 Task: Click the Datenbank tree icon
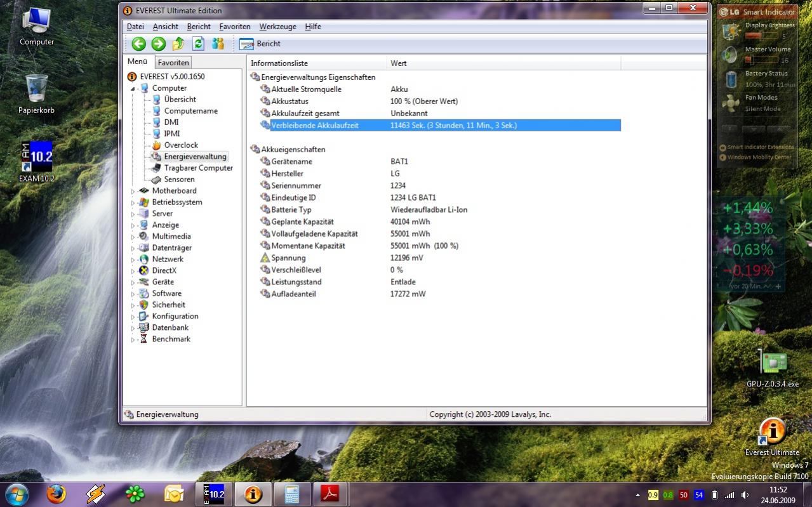144,327
